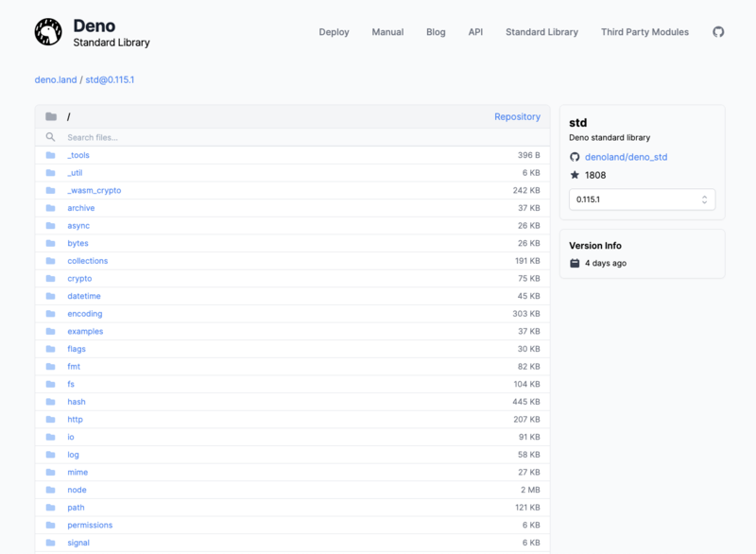Open Third Party Modules nav item
Image resolution: width=756 pixels, height=554 pixels.
click(x=644, y=32)
